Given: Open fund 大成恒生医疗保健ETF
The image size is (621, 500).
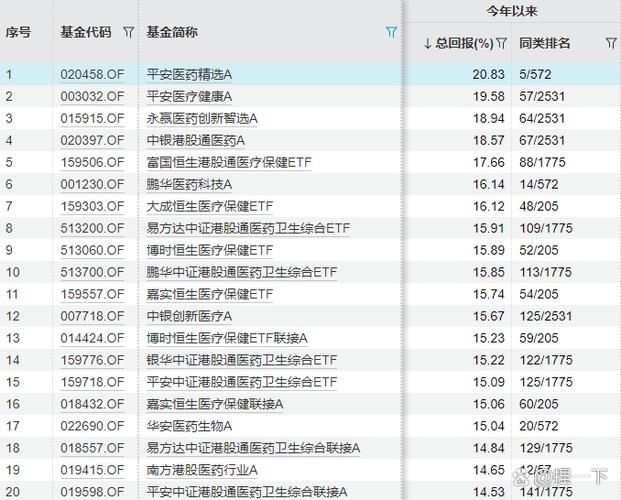Looking at the screenshot, I should 210,206.
